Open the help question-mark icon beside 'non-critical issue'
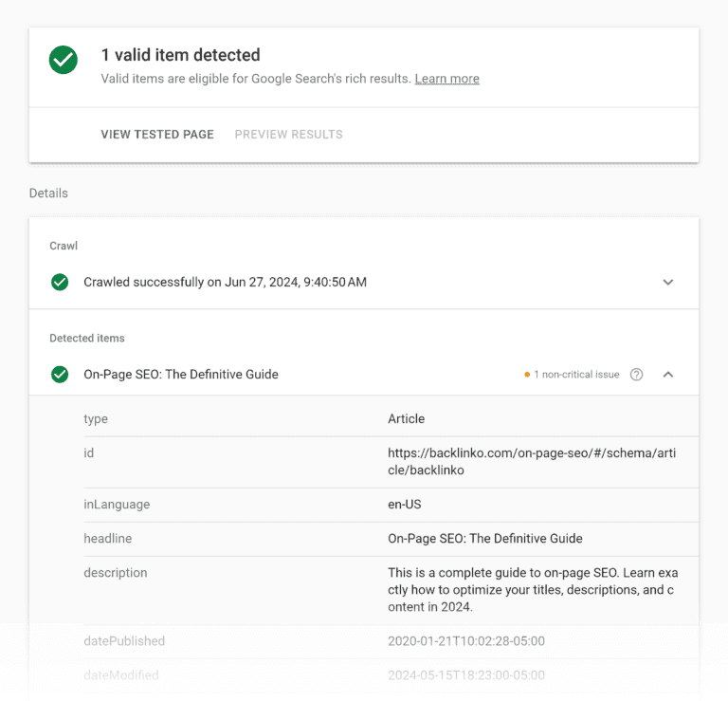The image size is (728, 701). [637, 375]
